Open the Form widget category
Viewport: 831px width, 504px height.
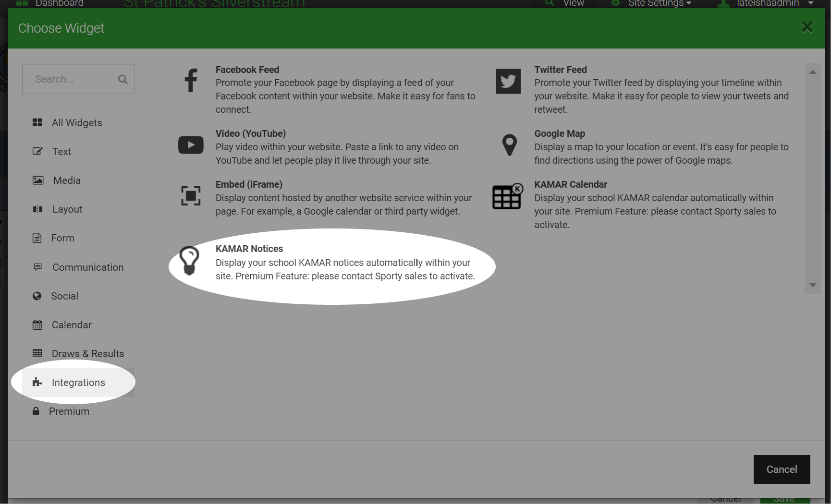click(78, 238)
